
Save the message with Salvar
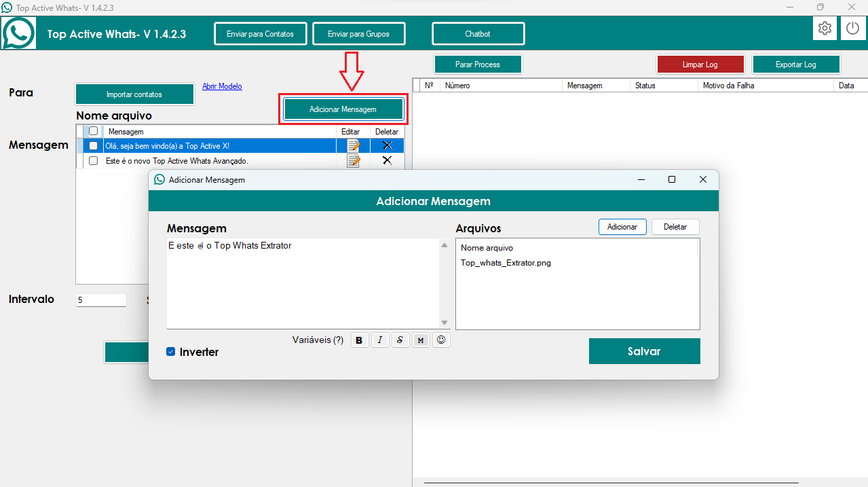point(644,351)
